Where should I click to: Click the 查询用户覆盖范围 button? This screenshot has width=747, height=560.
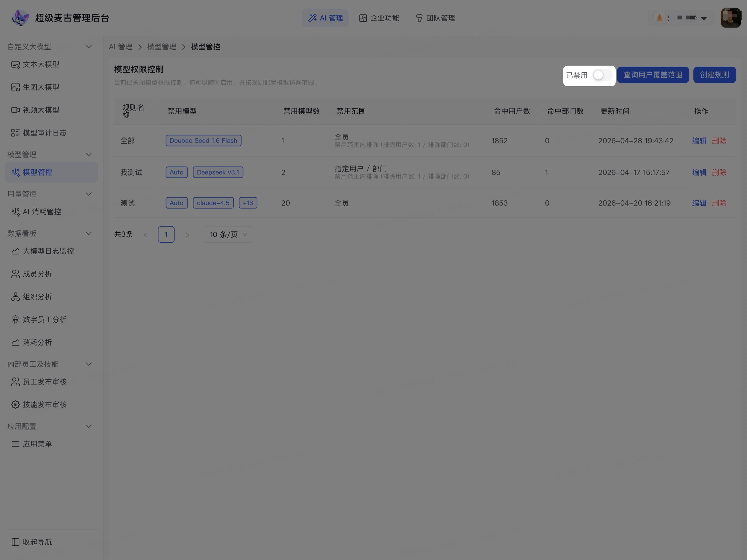(x=653, y=75)
